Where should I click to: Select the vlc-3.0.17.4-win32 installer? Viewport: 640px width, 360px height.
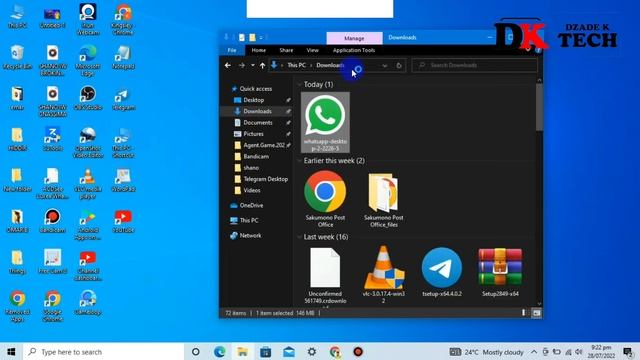[384, 275]
